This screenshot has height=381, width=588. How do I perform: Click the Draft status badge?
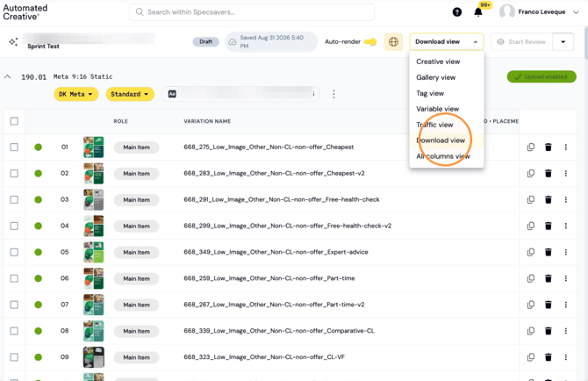pyautogui.click(x=205, y=41)
